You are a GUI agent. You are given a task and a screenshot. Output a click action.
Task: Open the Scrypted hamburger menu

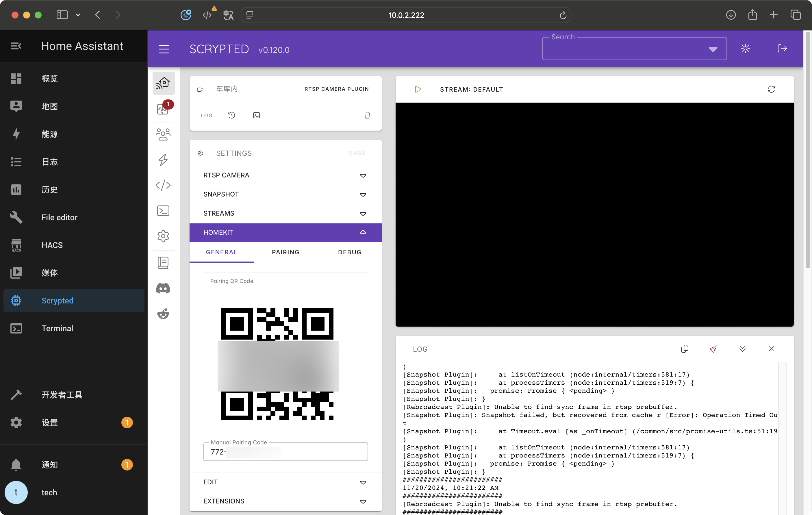click(164, 49)
